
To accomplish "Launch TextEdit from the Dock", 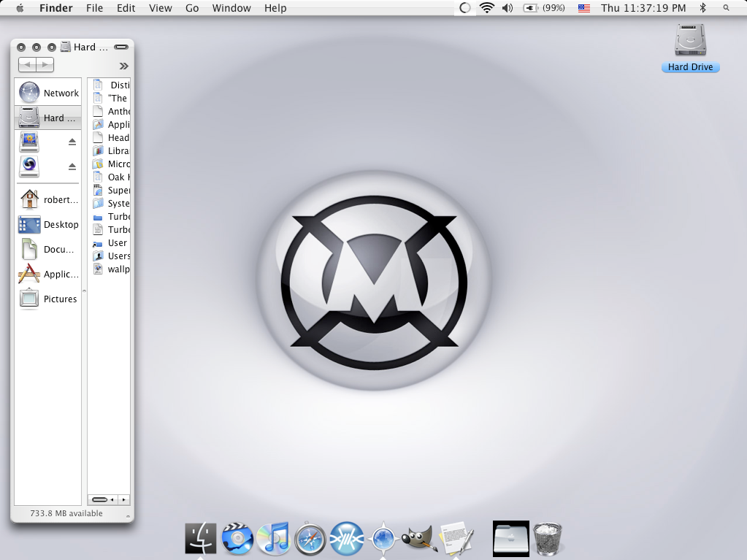I will point(456,539).
